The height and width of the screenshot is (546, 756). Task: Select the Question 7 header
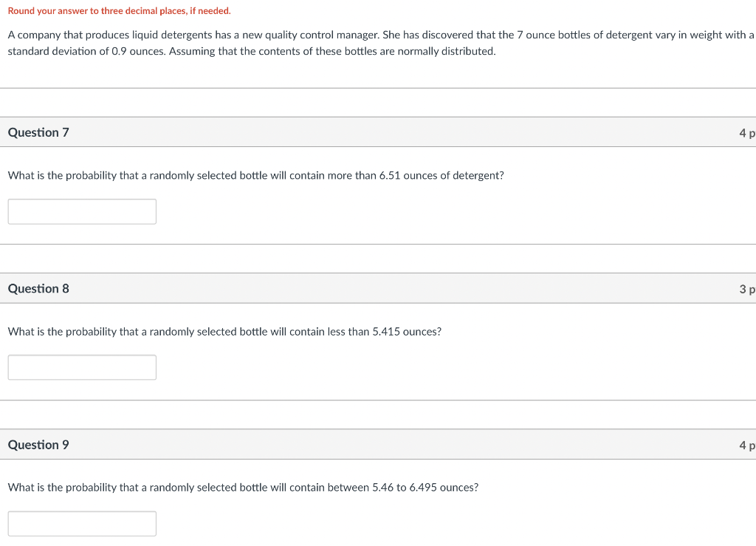(x=38, y=132)
